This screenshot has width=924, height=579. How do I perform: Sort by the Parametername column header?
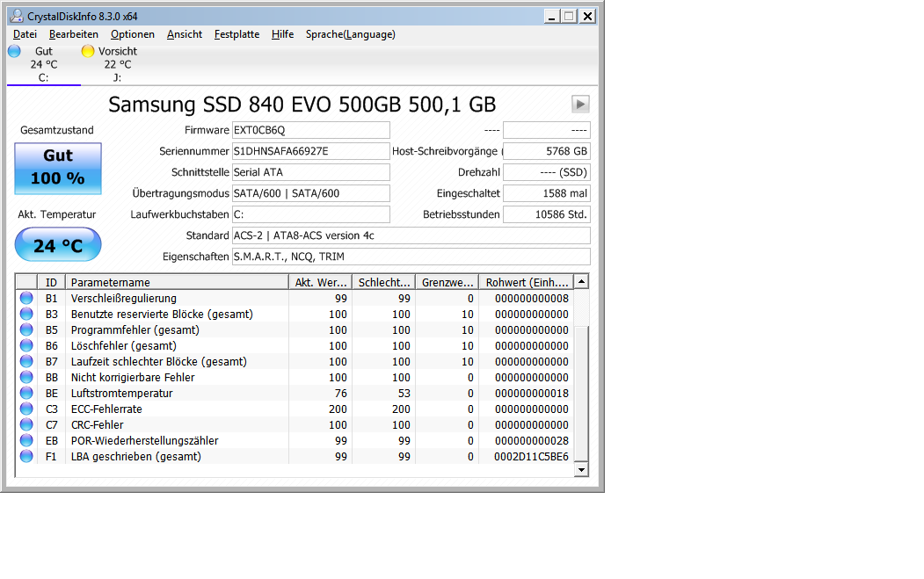tap(177, 282)
